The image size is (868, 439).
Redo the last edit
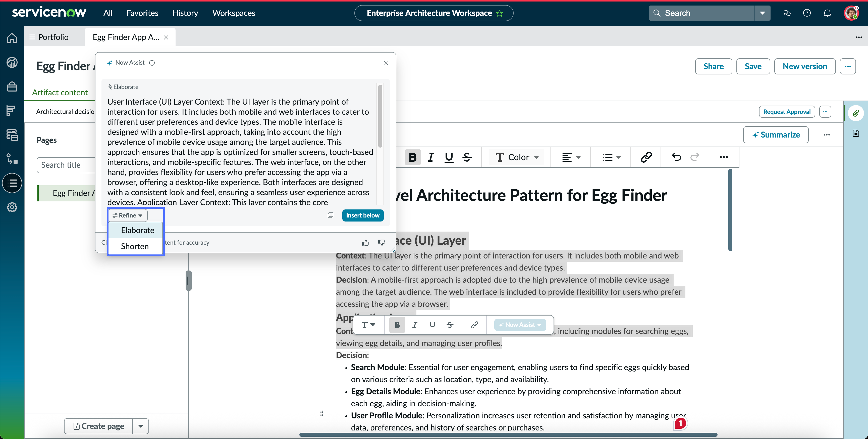(694, 157)
